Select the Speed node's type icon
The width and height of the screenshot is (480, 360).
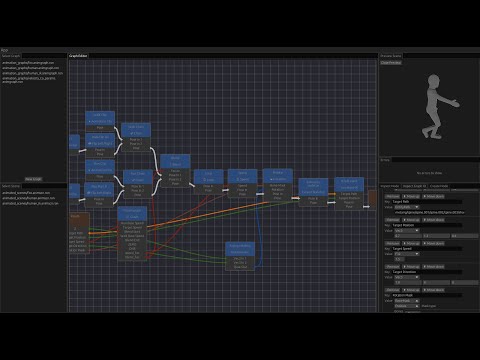click(x=238, y=179)
